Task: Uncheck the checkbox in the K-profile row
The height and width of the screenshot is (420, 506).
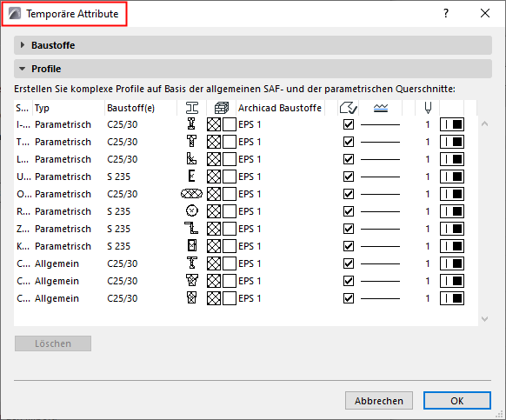Action: pyautogui.click(x=349, y=246)
